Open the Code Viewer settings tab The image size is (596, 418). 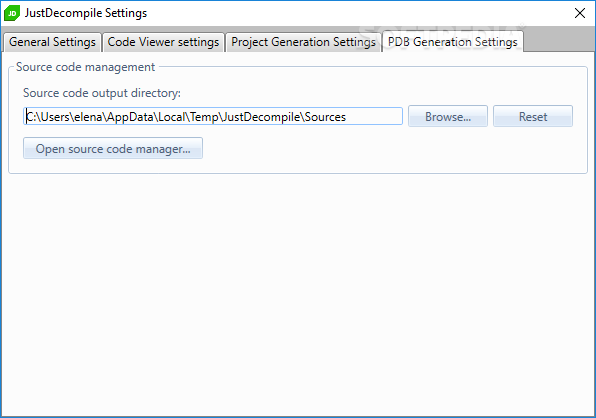(163, 42)
